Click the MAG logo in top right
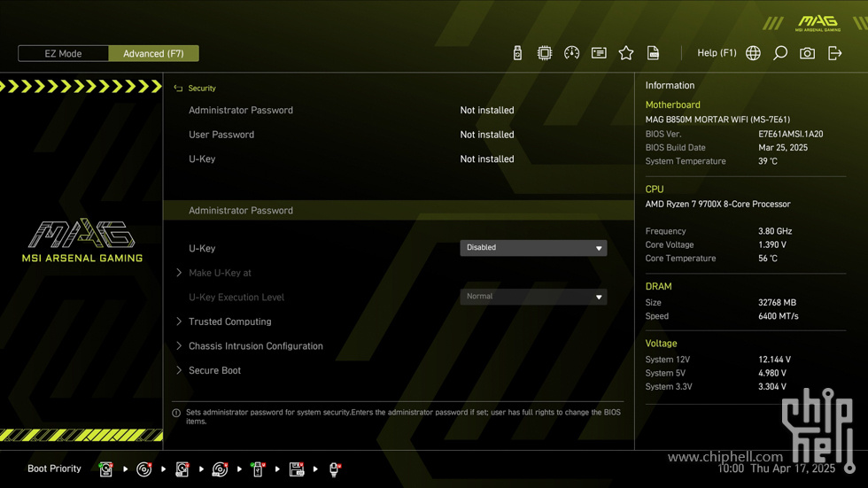 [818, 23]
